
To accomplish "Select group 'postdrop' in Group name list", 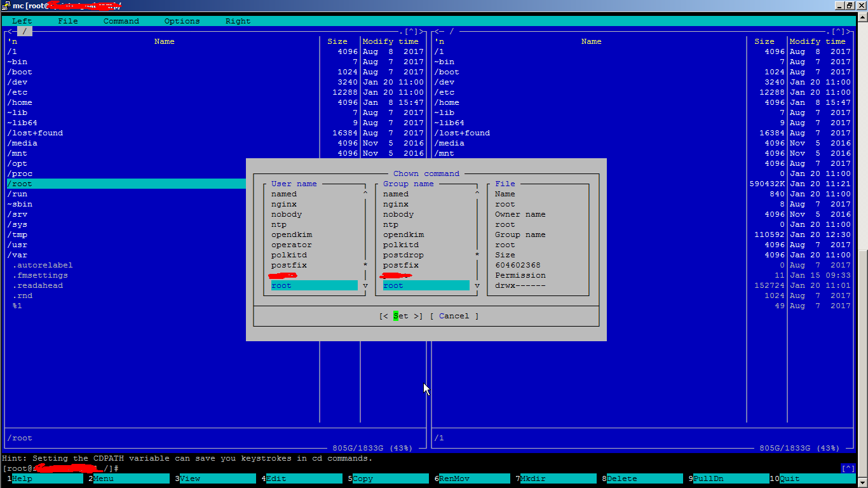I will (x=403, y=255).
